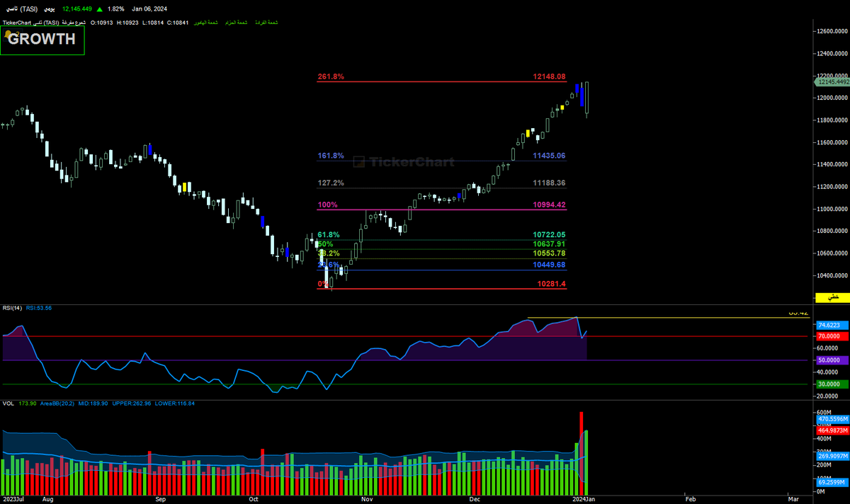This screenshot has width=850, height=504.
Task: Click the blue 74.6223 RSI axis tag
Action: point(832,326)
